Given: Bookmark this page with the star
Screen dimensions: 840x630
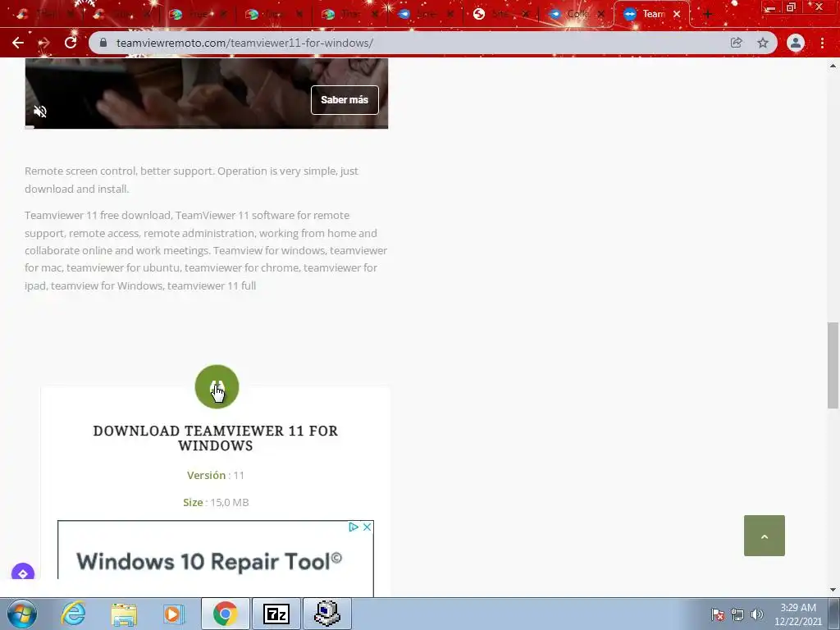Looking at the screenshot, I should [763, 43].
